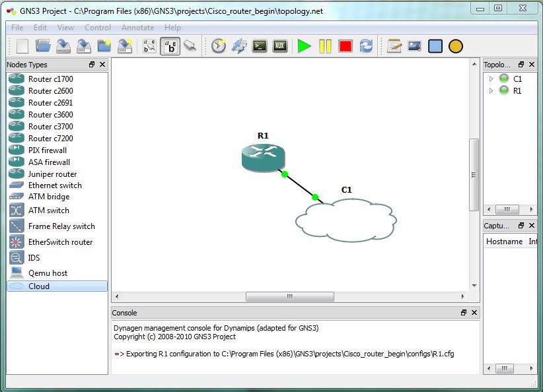Stop all devices using the red square icon

coord(344,46)
